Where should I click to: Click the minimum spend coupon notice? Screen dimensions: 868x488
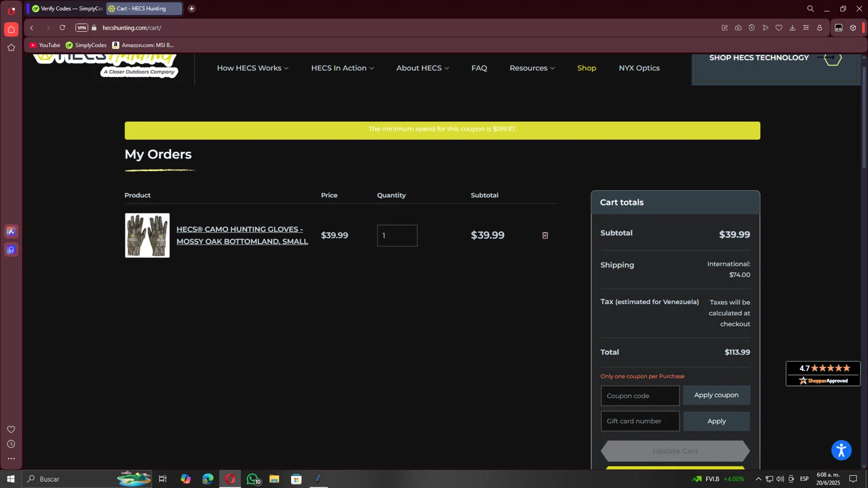click(442, 130)
